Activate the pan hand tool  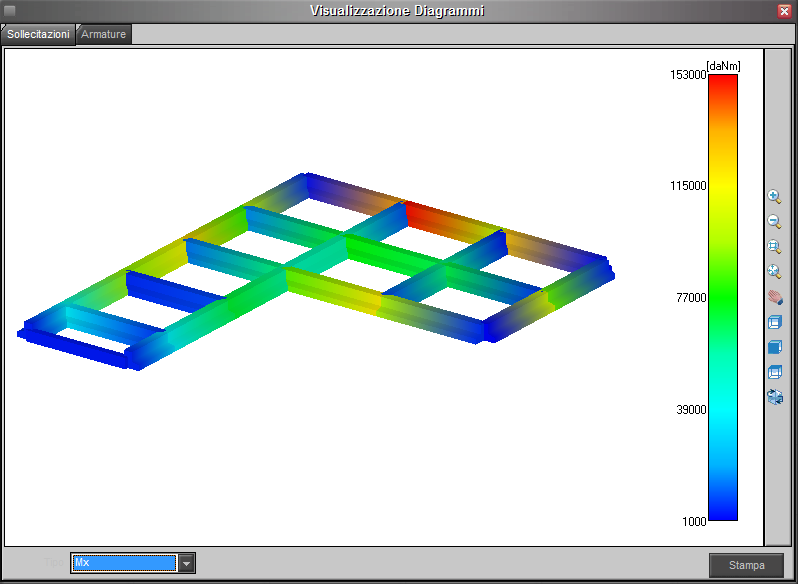[774, 297]
